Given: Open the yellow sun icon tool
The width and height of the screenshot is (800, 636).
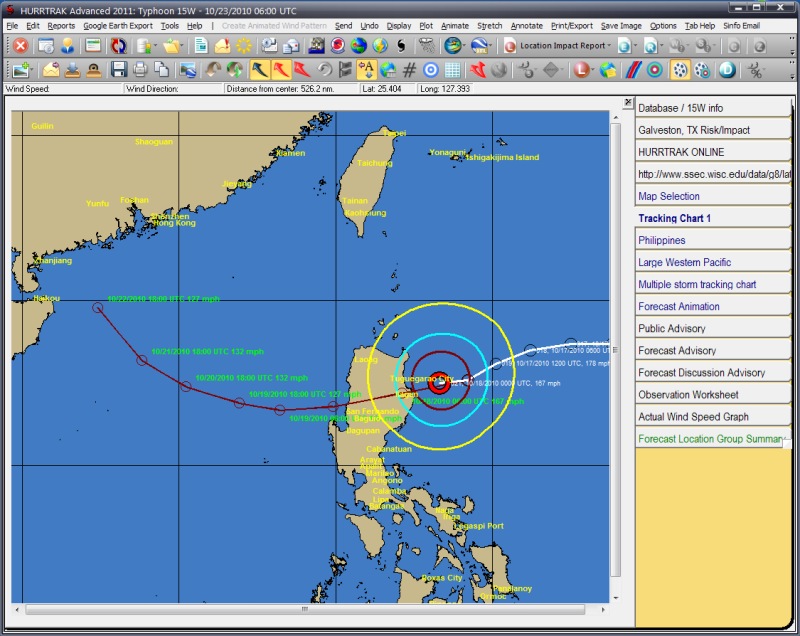Looking at the screenshot, I should pos(244,46).
